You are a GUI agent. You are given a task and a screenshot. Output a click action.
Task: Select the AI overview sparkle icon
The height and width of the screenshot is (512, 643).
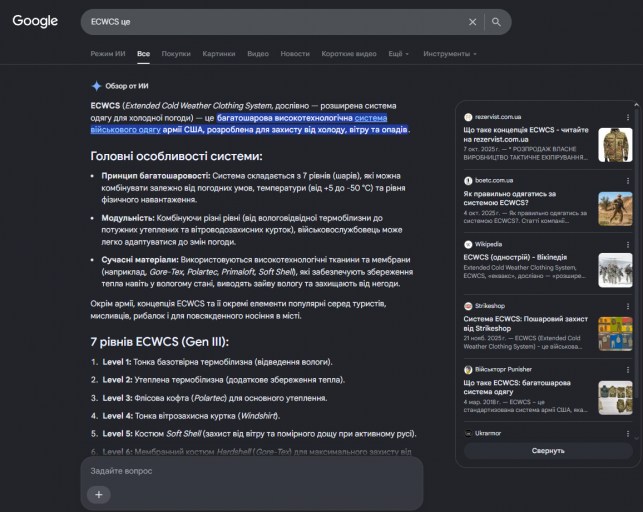tap(96, 86)
